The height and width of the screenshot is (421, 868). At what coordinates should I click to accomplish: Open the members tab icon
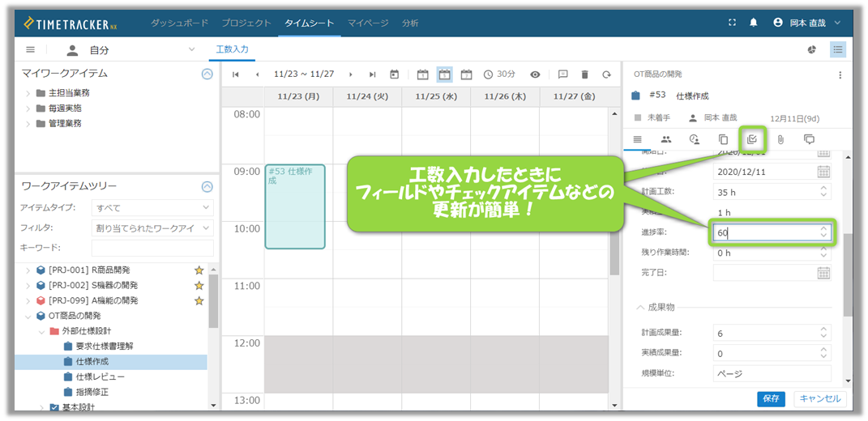coord(666,139)
